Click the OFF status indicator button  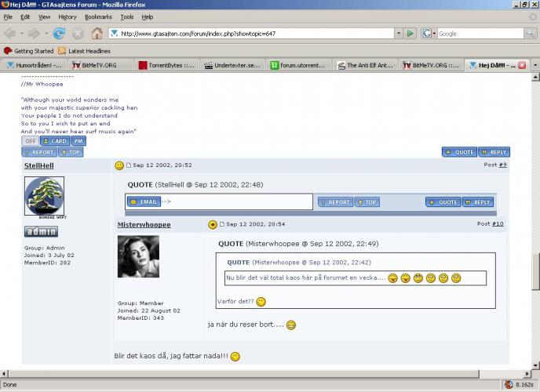tap(30, 141)
